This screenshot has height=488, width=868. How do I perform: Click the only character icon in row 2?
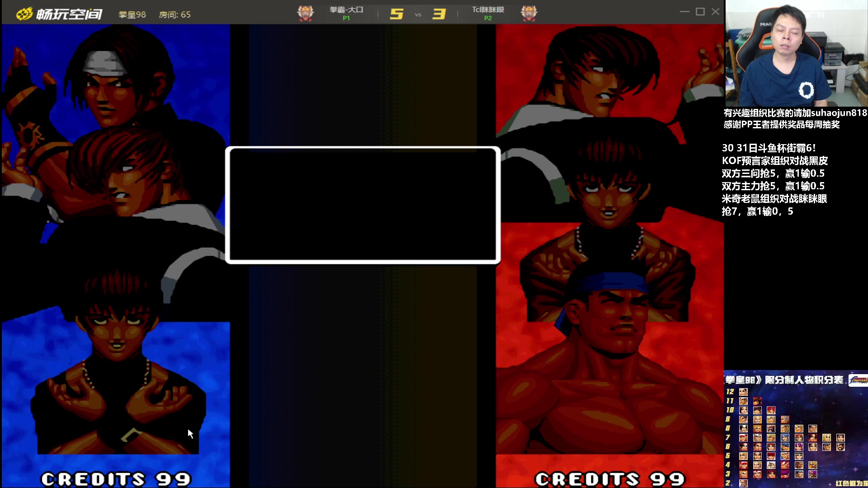pos(744,483)
